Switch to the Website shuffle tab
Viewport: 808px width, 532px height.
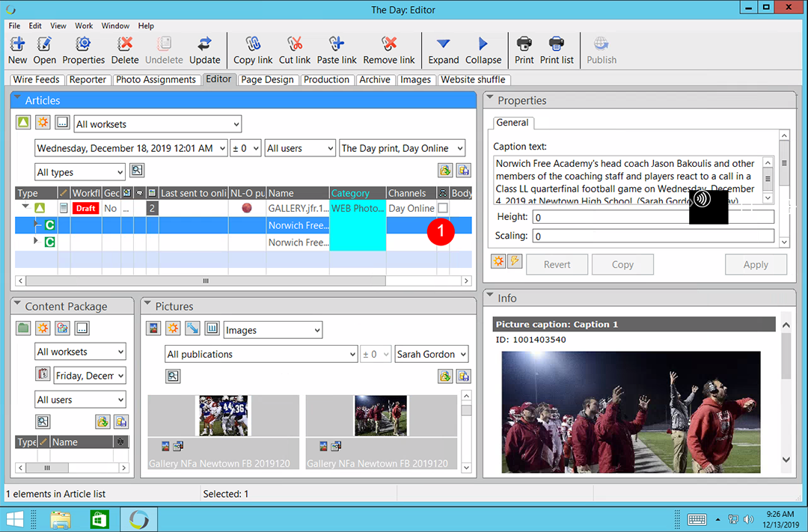click(x=473, y=80)
